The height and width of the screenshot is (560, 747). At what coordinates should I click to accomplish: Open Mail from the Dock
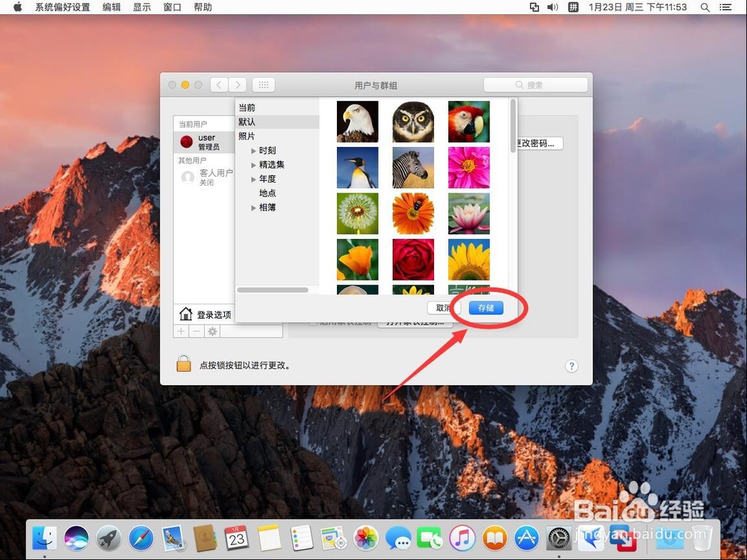(173, 538)
